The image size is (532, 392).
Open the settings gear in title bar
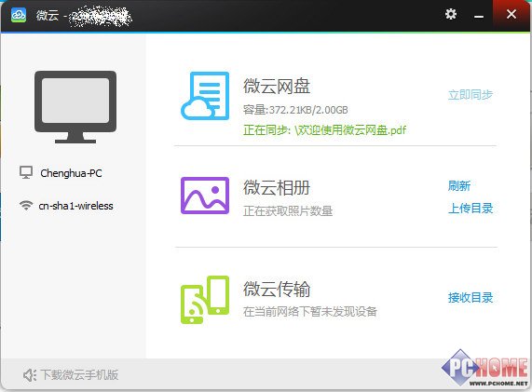click(x=451, y=14)
